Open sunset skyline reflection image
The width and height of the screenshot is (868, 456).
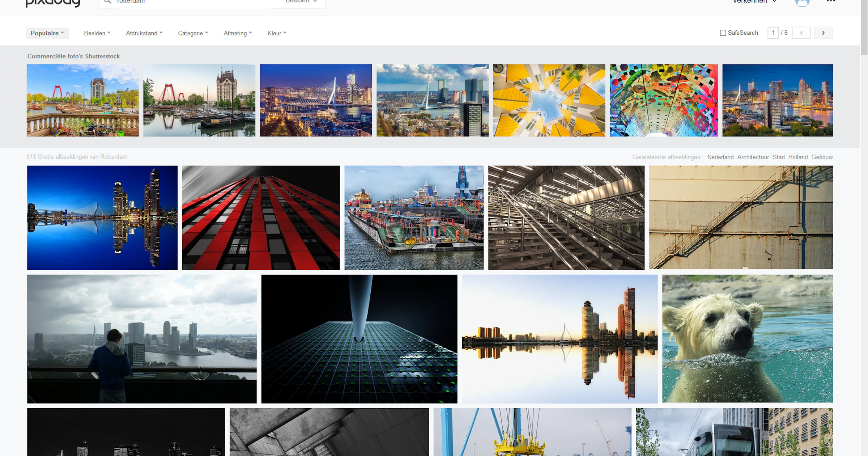[559, 339]
